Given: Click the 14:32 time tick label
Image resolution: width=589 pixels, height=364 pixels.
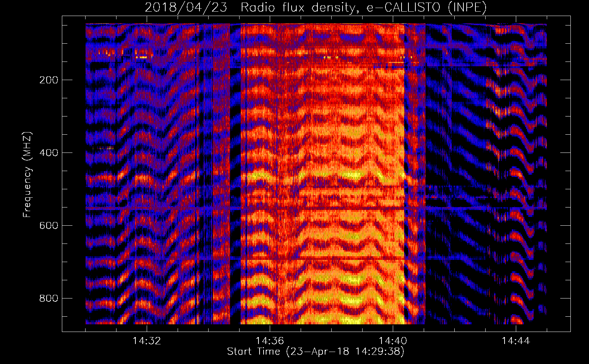Looking at the screenshot, I should 147,341.
